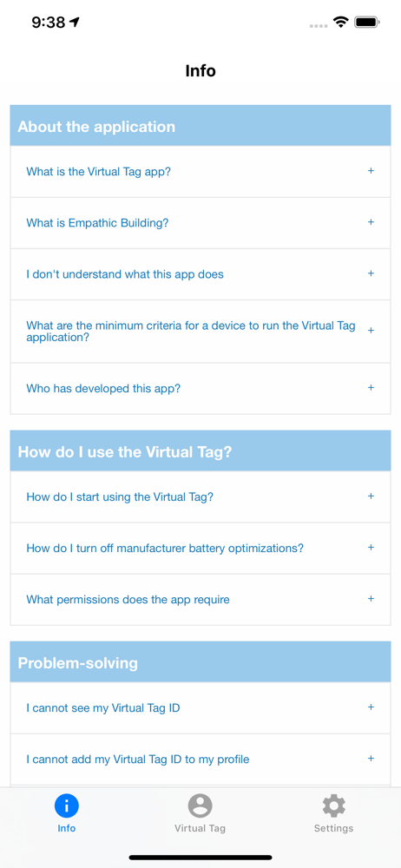Tap the 'About the application' section header
Image resolution: width=401 pixels, height=868 pixels.
pos(200,126)
